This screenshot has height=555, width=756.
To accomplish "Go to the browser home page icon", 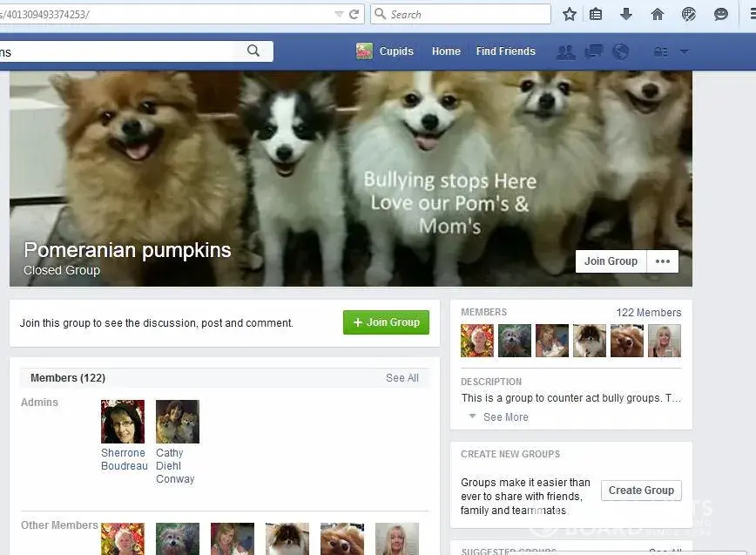I will [x=658, y=14].
